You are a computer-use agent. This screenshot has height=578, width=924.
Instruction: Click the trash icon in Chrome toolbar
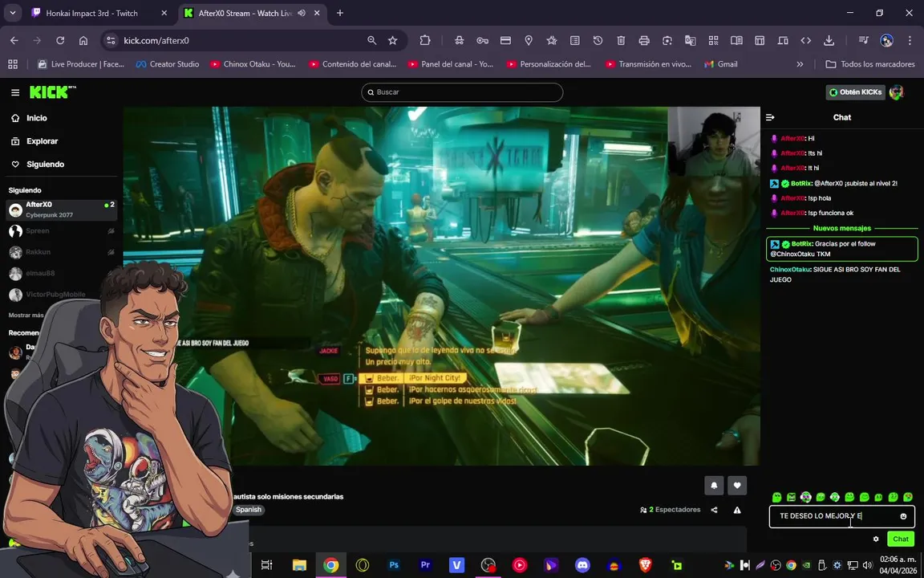pyautogui.click(x=621, y=41)
